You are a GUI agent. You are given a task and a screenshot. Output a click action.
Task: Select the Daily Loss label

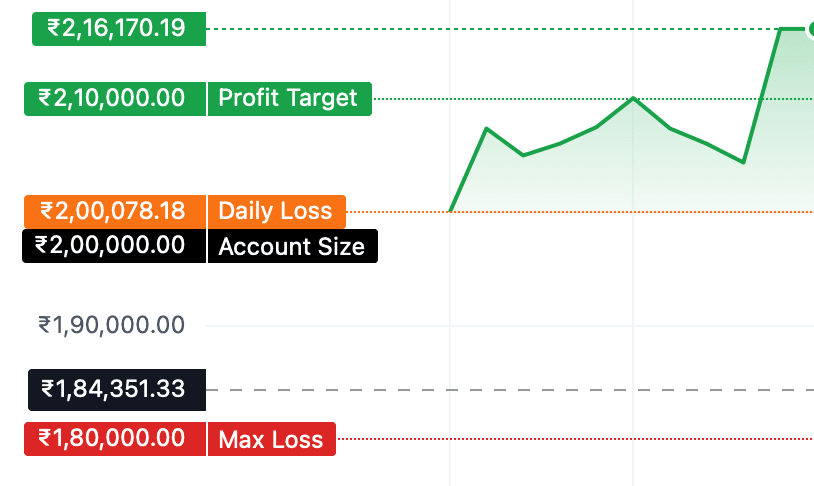click(276, 211)
